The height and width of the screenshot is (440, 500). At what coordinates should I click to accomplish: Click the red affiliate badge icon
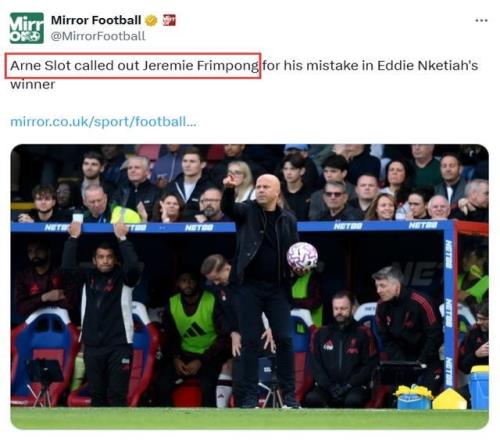click(x=169, y=21)
